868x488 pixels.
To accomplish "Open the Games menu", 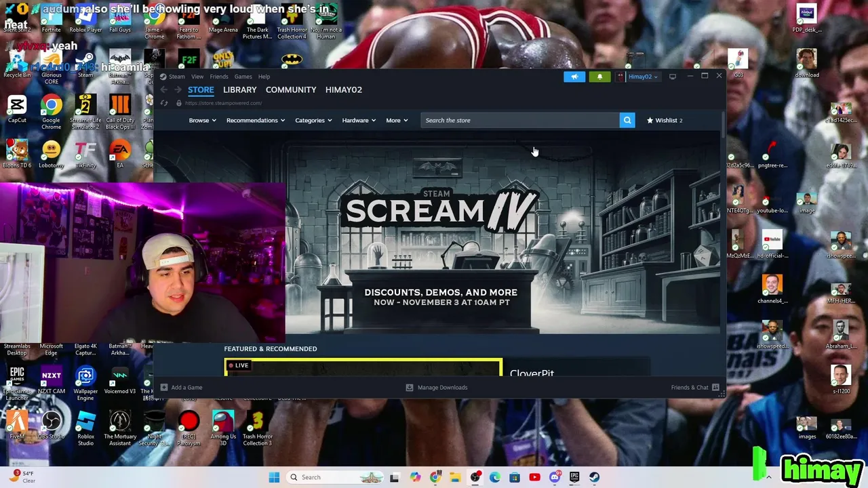I will coord(243,77).
